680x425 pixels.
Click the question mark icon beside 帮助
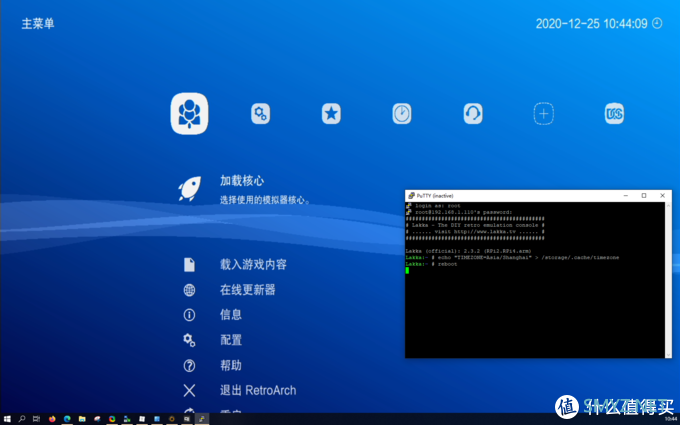click(189, 366)
